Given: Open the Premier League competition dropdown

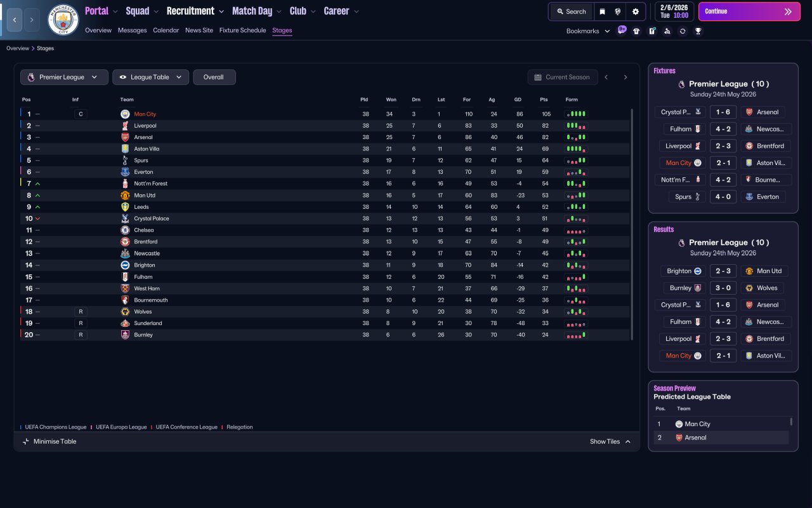Looking at the screenshot, I should coord(64,77).
